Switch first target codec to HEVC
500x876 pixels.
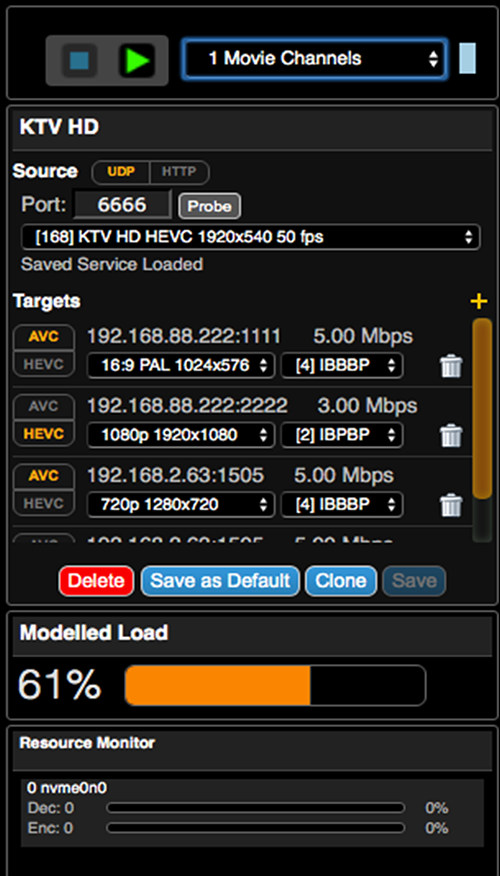pyautogui.click(x=44, y=364)
